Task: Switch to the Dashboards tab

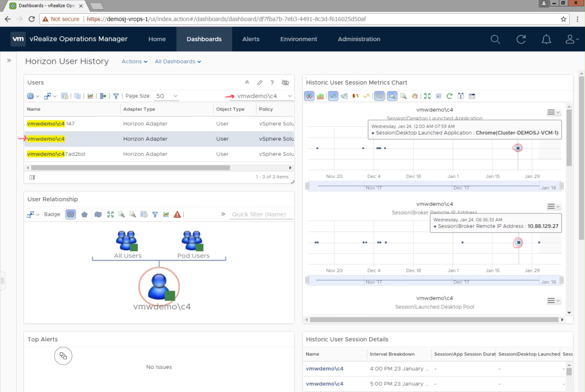Action: click(204, 39)
